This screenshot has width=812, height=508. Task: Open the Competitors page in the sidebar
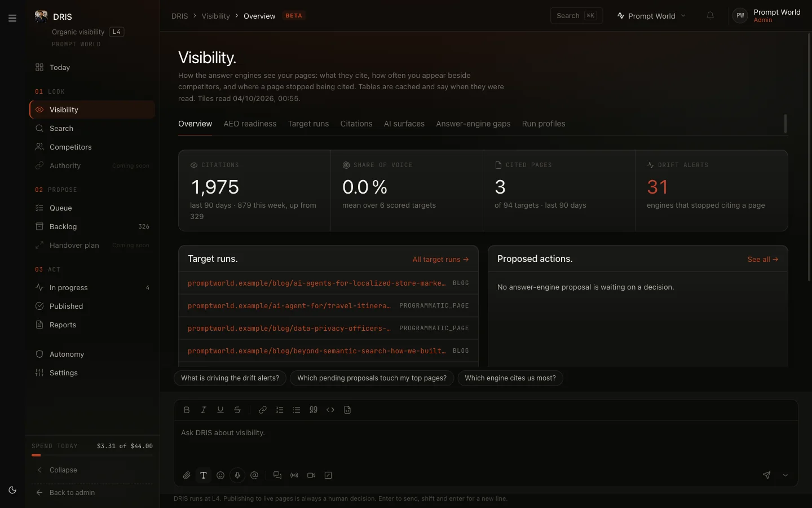(x=92, y=147)
